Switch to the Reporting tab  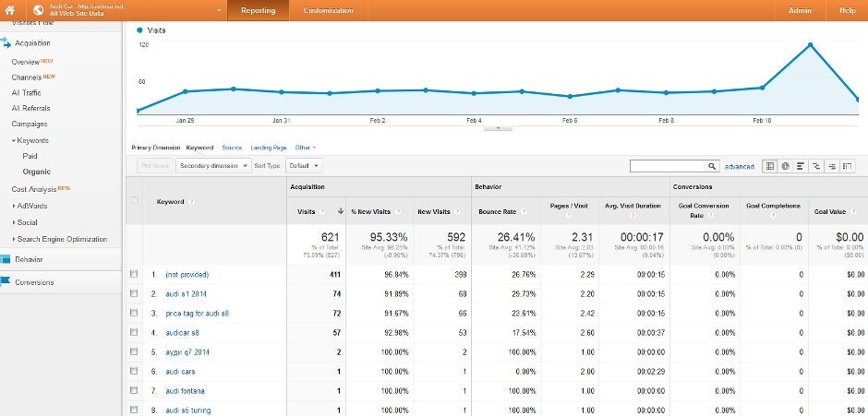[259, 10]
